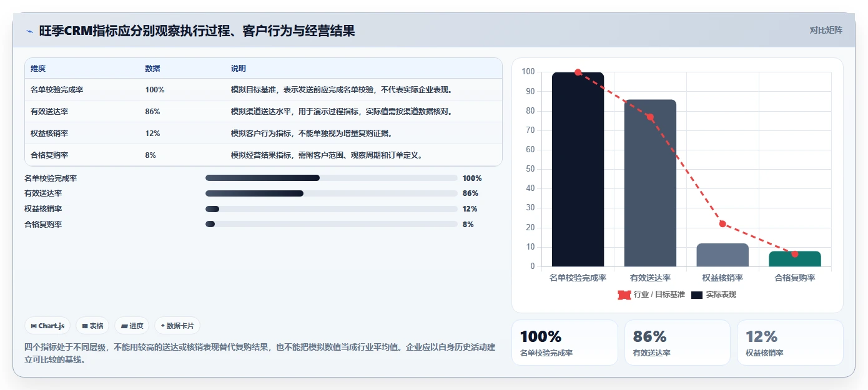868x390 pixels.
Task: Click the description starting 模拟客户行为指标
Action: point(311,134)
